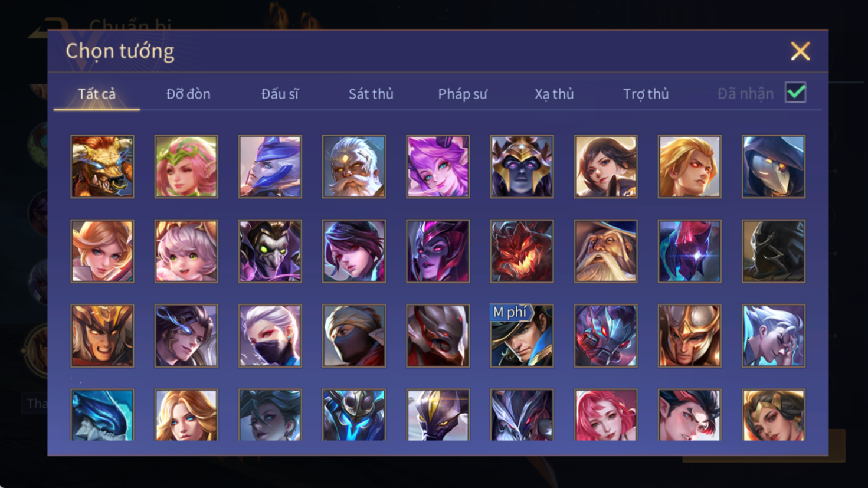
Task: Pick the pink-haired flower crown hero
Action: click(186, 166)
